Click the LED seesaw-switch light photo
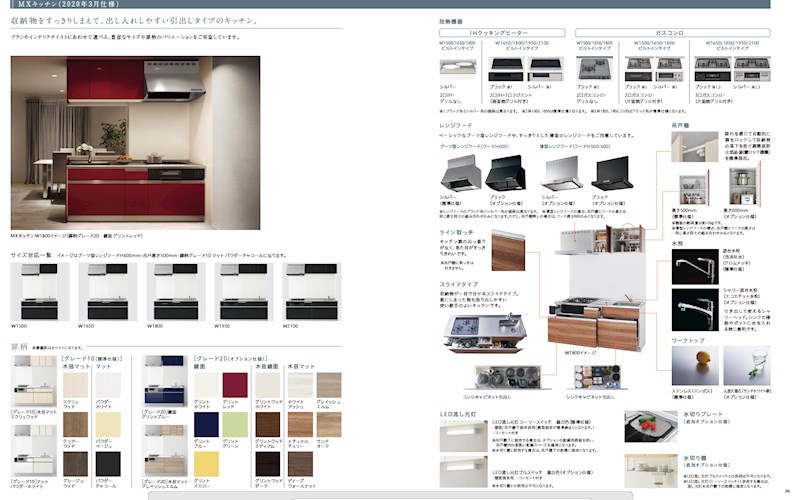The height and width of the screenshot is (500, 800). pyautogui.click(x=463, y=436)
